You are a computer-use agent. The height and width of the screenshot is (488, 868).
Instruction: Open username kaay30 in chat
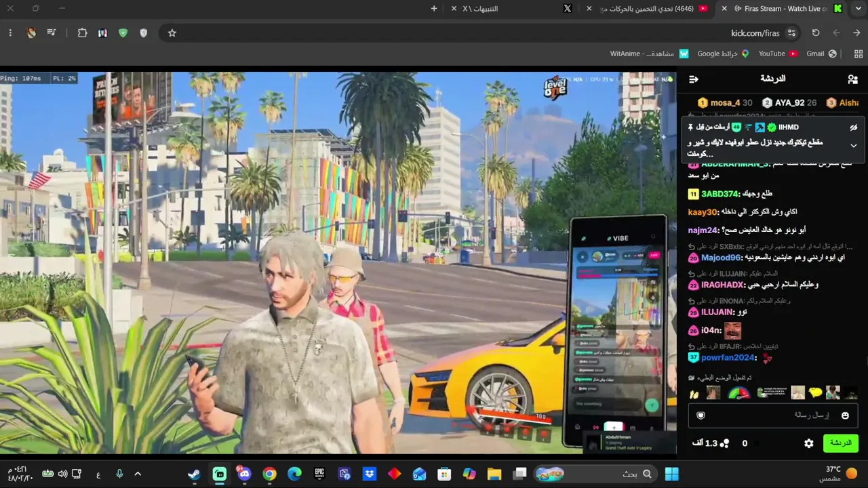703,212
